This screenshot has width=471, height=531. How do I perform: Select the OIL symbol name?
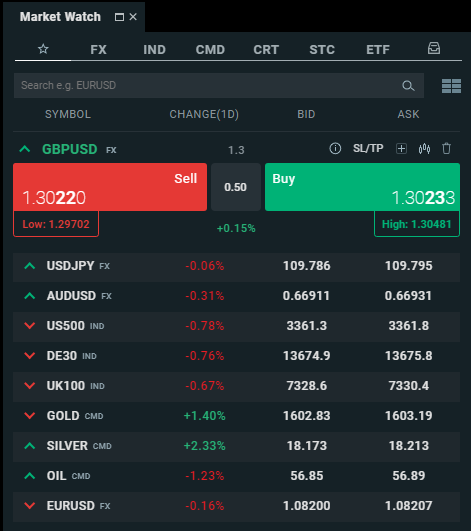coord(57,475)
